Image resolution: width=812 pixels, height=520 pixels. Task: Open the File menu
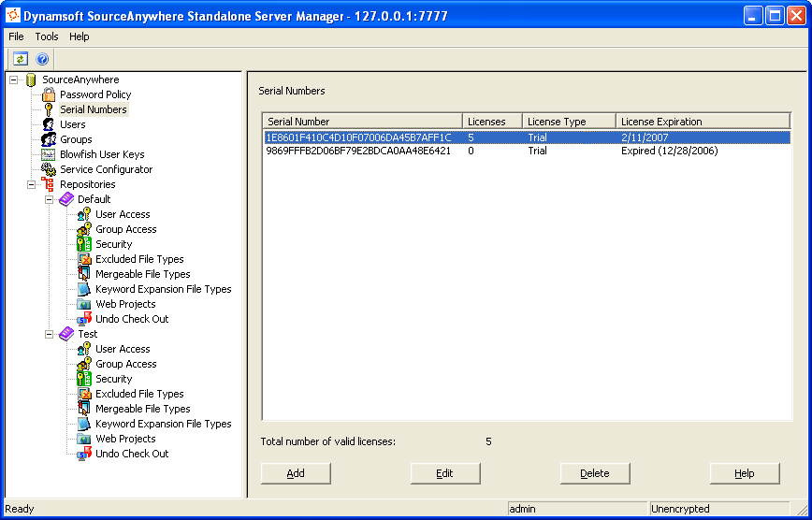[16, 36]
